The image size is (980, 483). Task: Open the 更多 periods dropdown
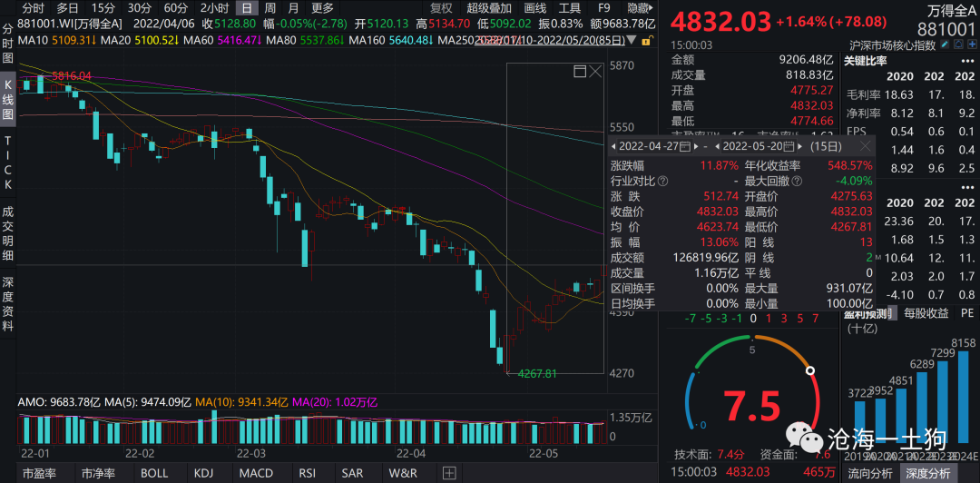click(322, 8)
